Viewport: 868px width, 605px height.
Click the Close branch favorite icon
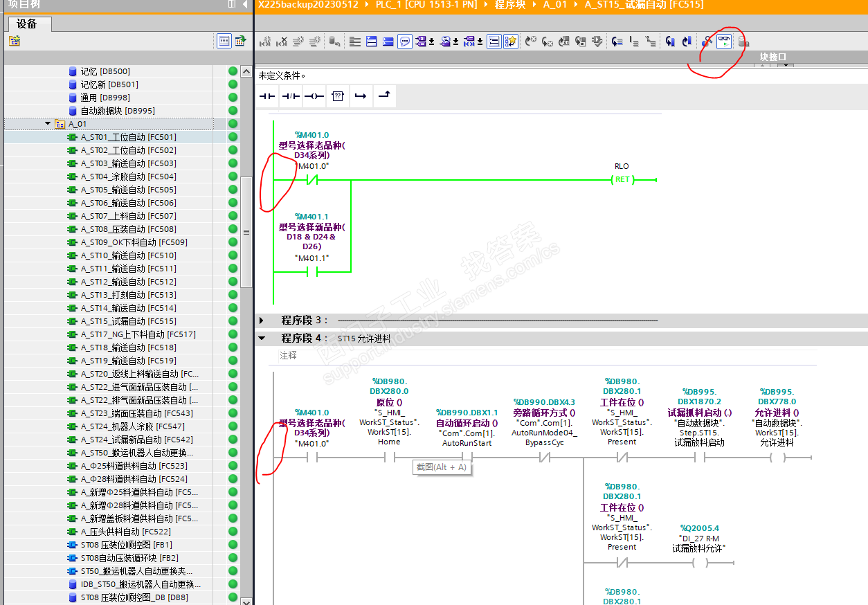click(384, 96)
